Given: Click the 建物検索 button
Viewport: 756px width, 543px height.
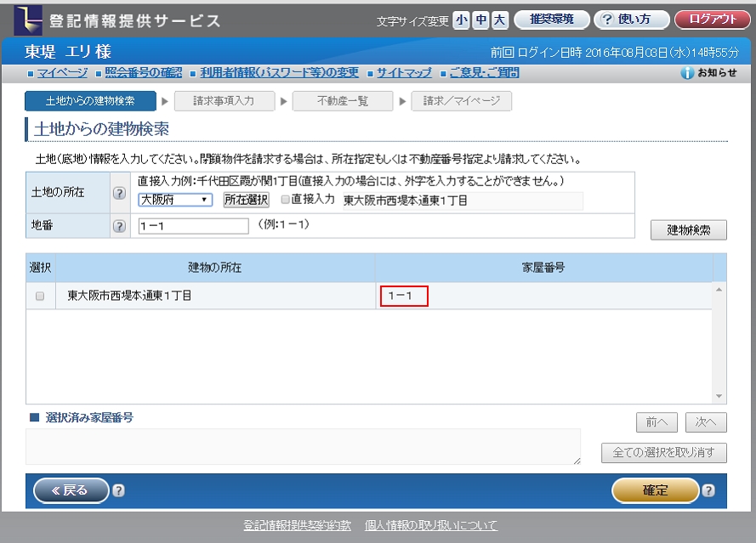Looking at the screenshot, I should tap(689, 230).
